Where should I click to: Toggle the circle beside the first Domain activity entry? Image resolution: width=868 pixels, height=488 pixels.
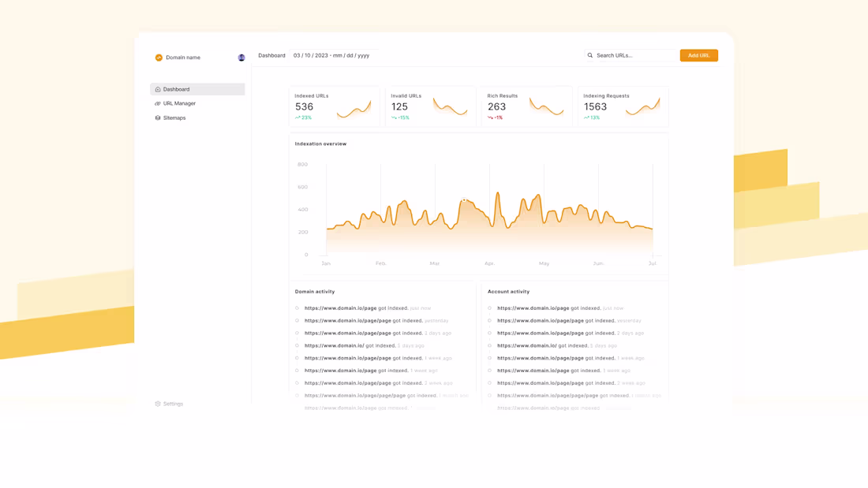(x=297, y=308)
